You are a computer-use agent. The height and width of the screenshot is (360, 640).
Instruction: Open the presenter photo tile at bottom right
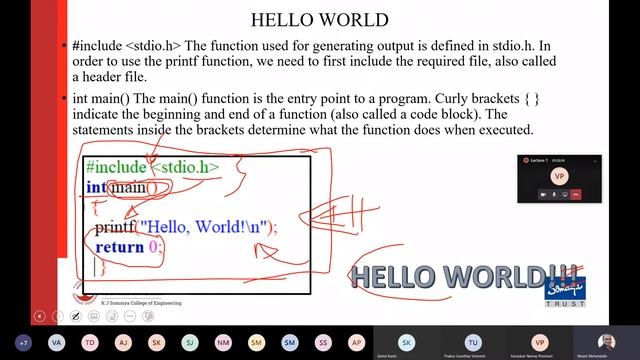(x=606, y=343)
